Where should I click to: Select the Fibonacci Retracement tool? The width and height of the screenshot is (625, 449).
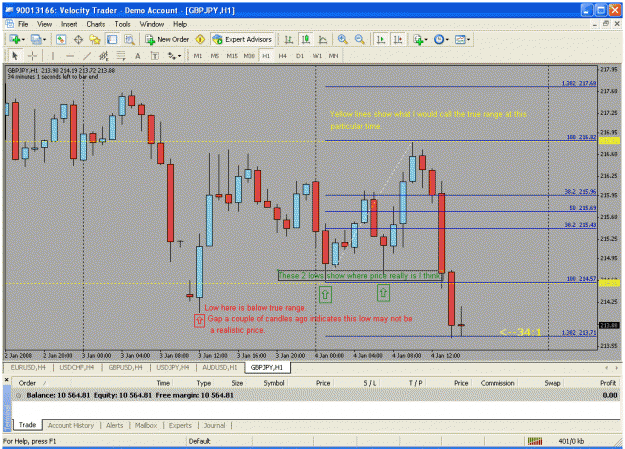tap(121, 56)
